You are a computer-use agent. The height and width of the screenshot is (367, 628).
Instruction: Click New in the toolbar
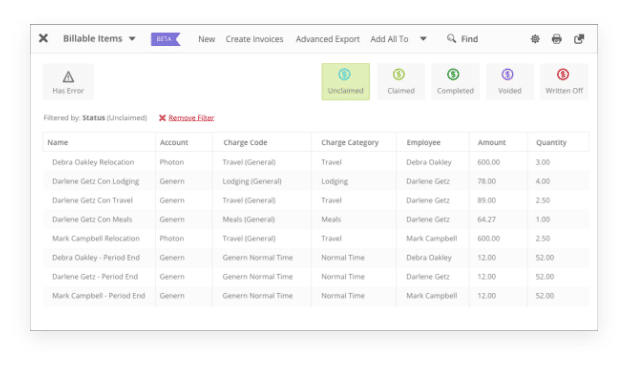tap(207, 39)
